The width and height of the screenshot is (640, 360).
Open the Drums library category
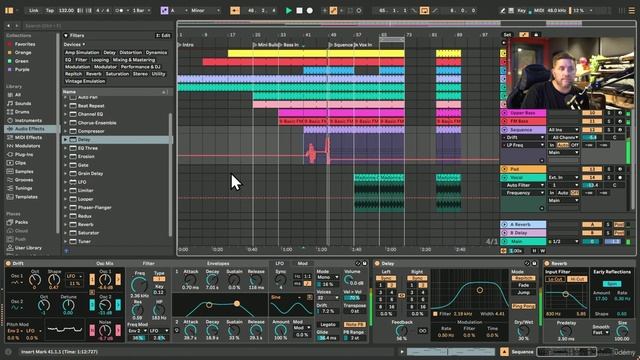pyautogui.click(x=22, y=112)
